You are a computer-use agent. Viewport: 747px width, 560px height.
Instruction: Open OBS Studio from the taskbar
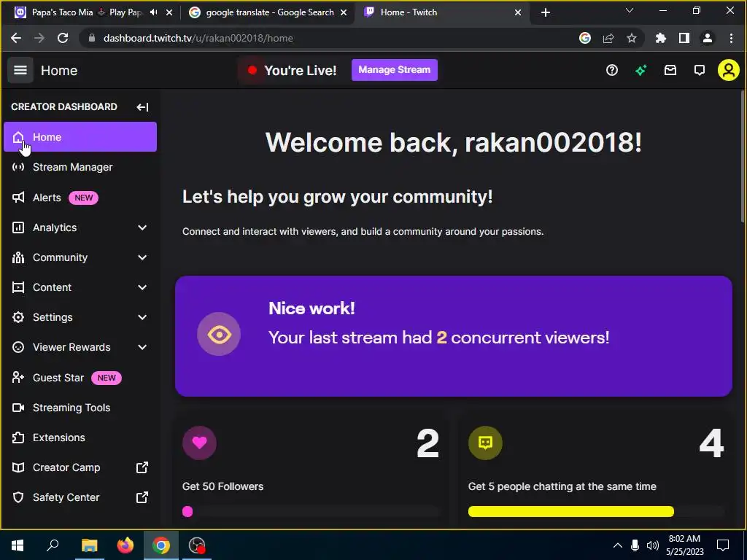pos(197,545)
